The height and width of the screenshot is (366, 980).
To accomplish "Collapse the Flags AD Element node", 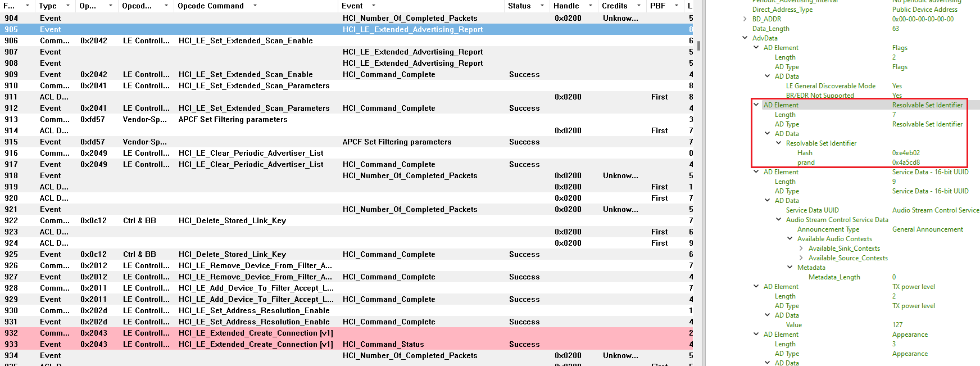I will tap(756, 48).
